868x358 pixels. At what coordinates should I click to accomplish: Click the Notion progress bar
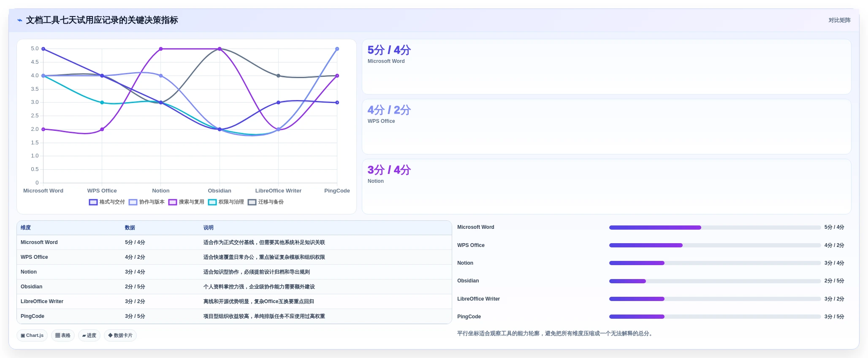pos(715,263)
